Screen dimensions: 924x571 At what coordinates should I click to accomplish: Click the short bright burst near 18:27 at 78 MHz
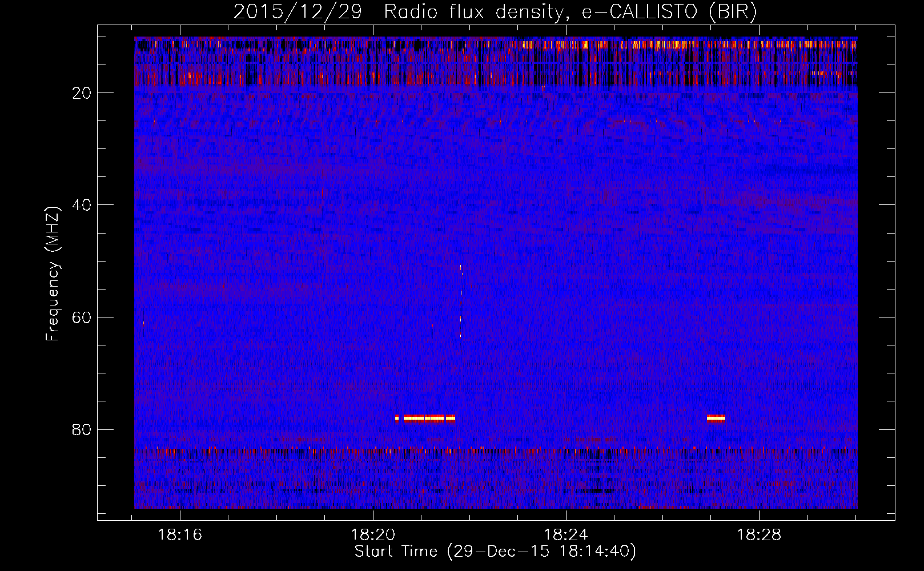716,418
